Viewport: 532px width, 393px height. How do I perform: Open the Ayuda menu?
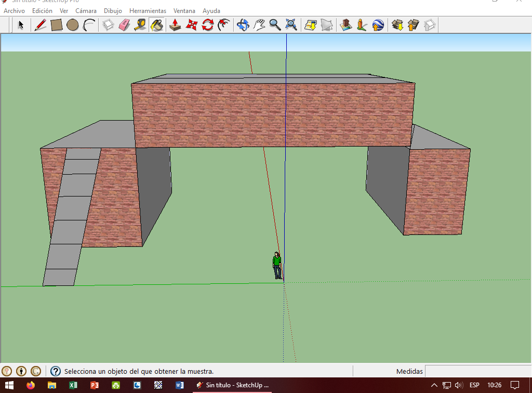(x=211, y=11)
